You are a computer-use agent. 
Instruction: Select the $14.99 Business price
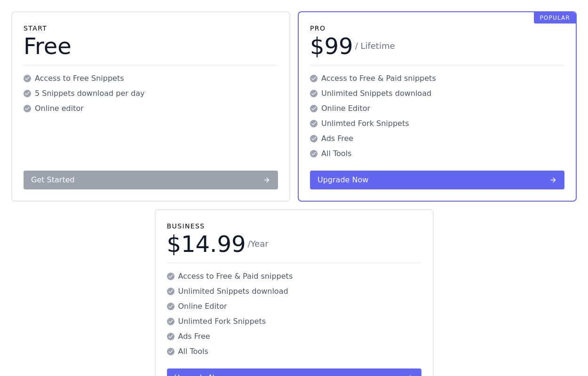pyautogui.click(x=206, y=244)
